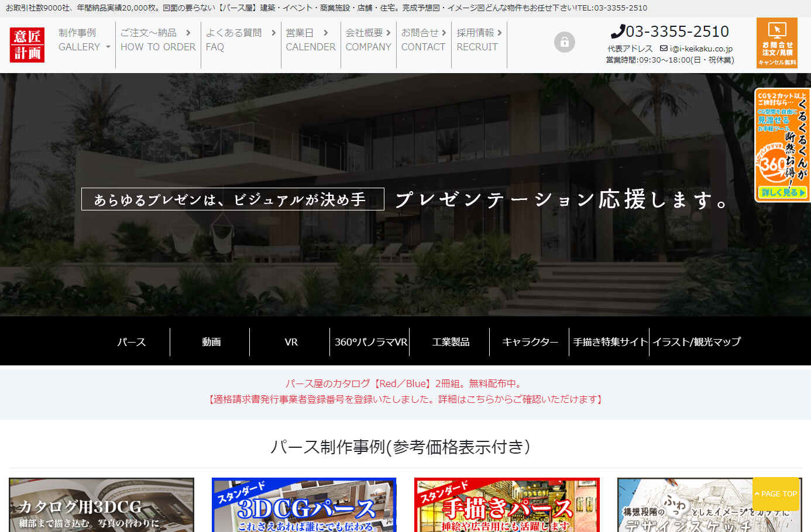Screen dimensions: 811x532
Task: Click chevron next to 会社概要
Action: click(389, 33)
